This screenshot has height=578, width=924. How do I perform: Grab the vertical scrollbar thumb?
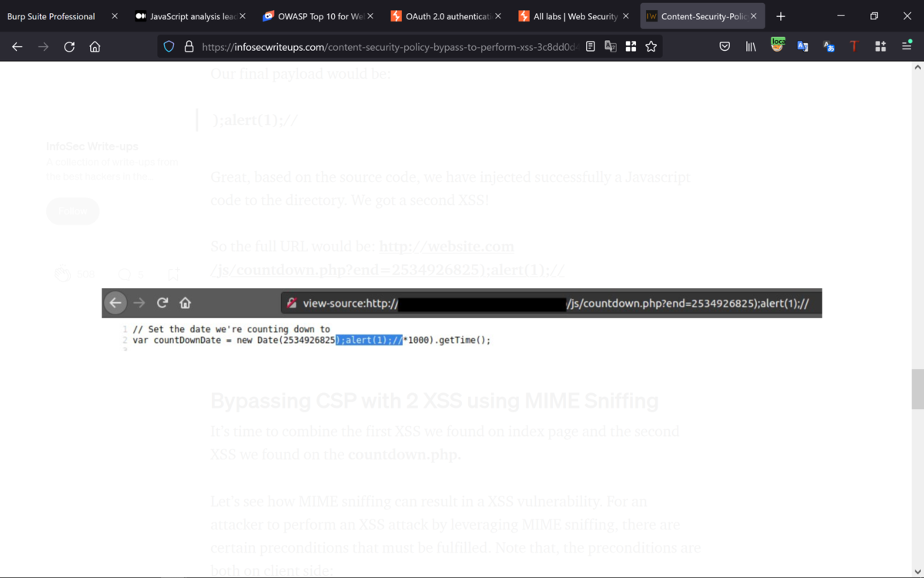(x=917, y=389)
